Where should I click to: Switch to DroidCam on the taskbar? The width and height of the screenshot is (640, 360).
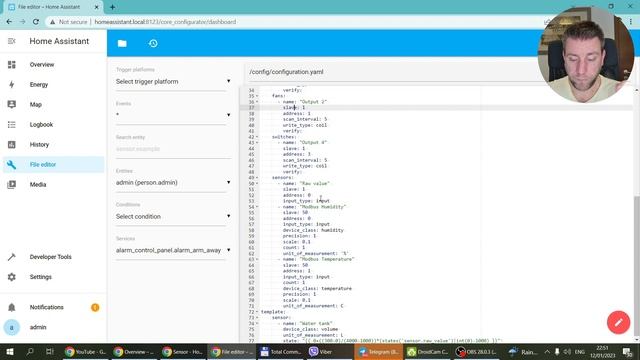[427, 351]
